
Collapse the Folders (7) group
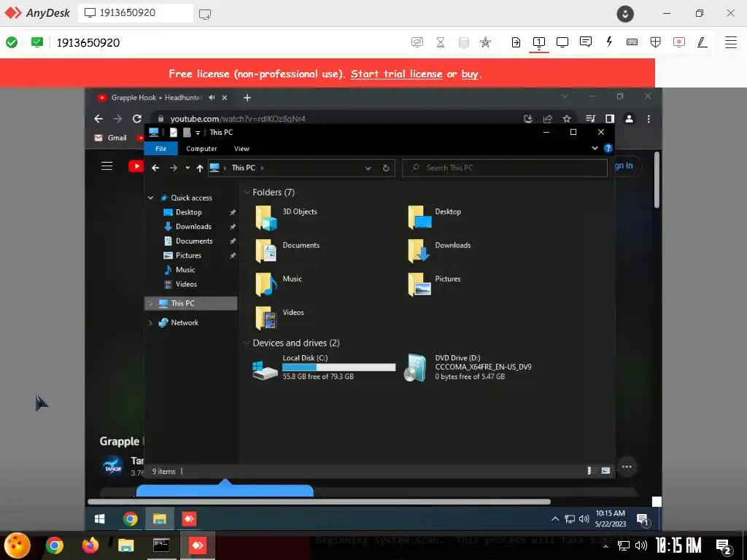pyautogui.click(x=247, y=192)
